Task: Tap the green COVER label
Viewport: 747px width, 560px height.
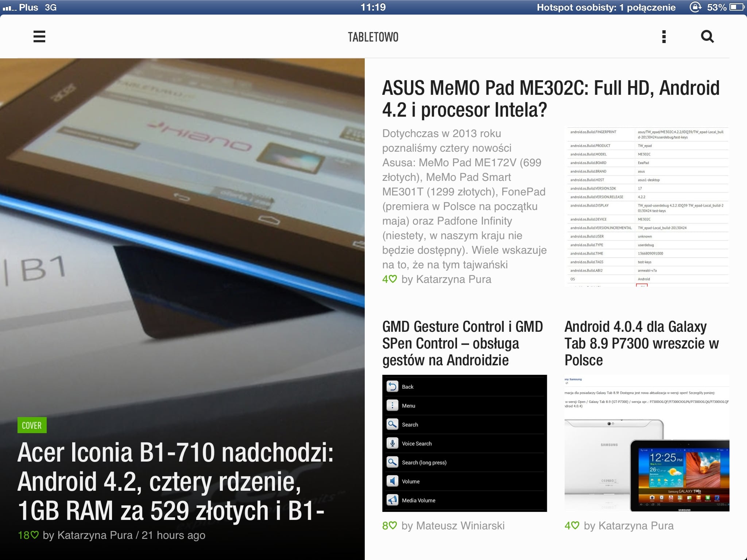Action: tap(32, 425)
